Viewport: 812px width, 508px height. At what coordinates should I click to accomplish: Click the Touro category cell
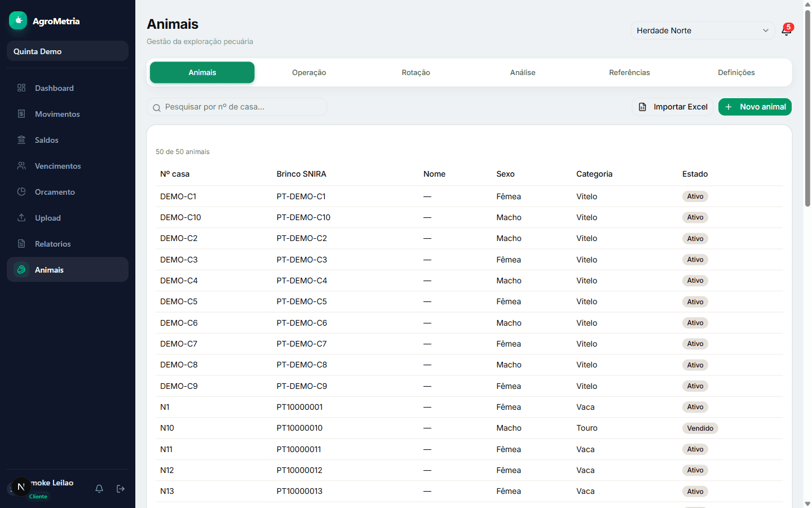586,428
